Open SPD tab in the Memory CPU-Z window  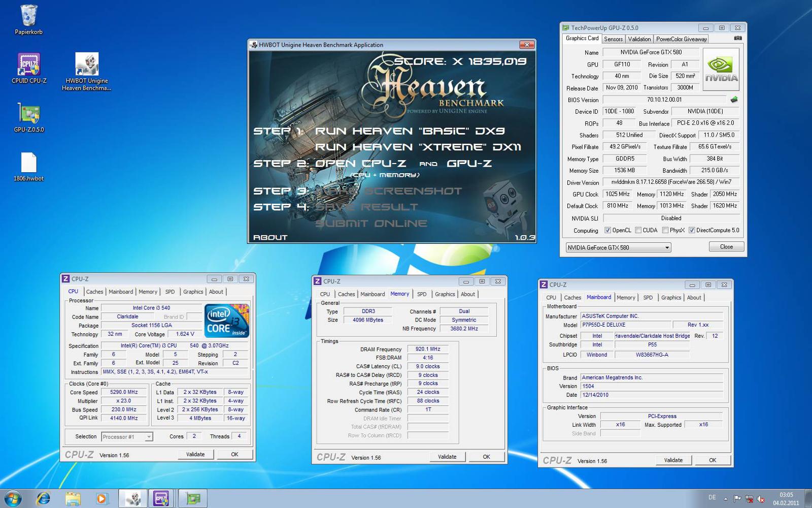pyautogui.click(x=422, y=294)
